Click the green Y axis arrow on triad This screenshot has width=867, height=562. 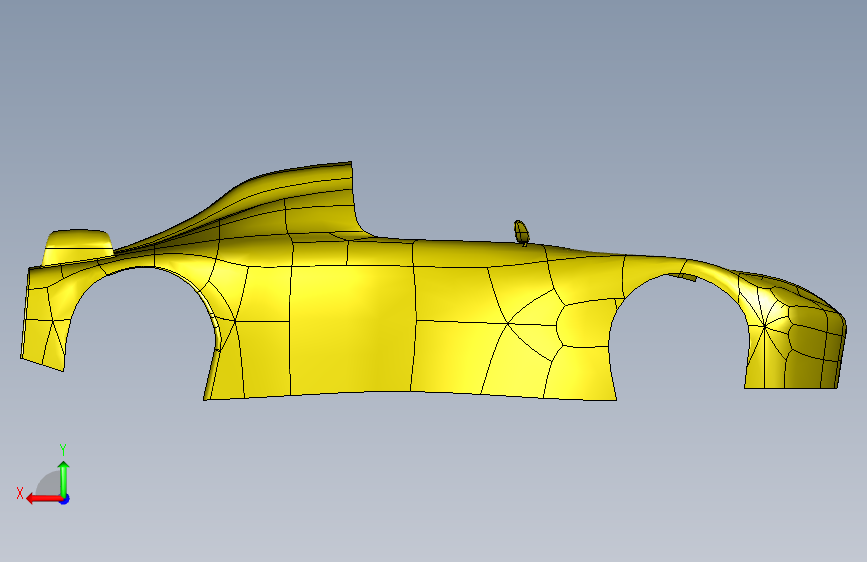64,478
